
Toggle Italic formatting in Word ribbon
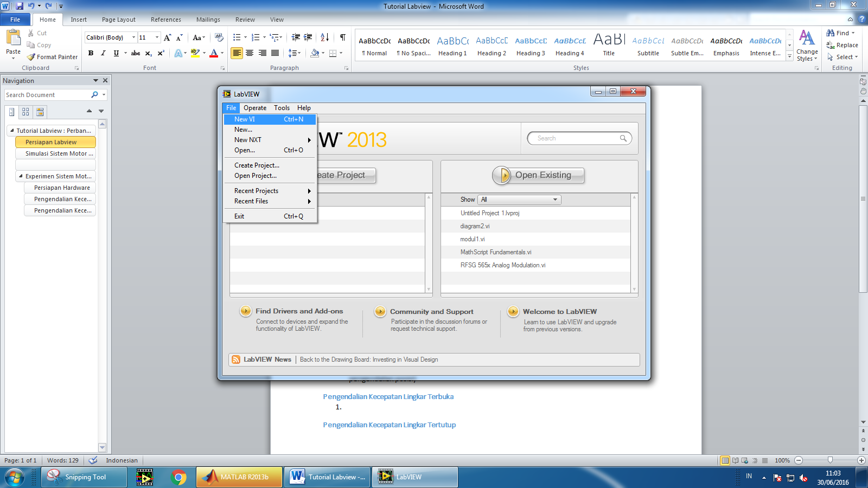coord(103,53)
